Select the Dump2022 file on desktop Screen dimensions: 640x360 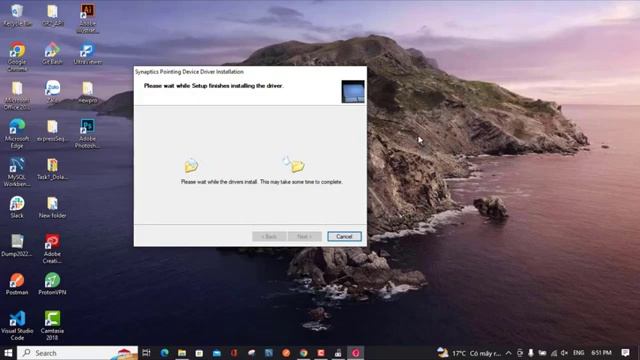(17, 245)
